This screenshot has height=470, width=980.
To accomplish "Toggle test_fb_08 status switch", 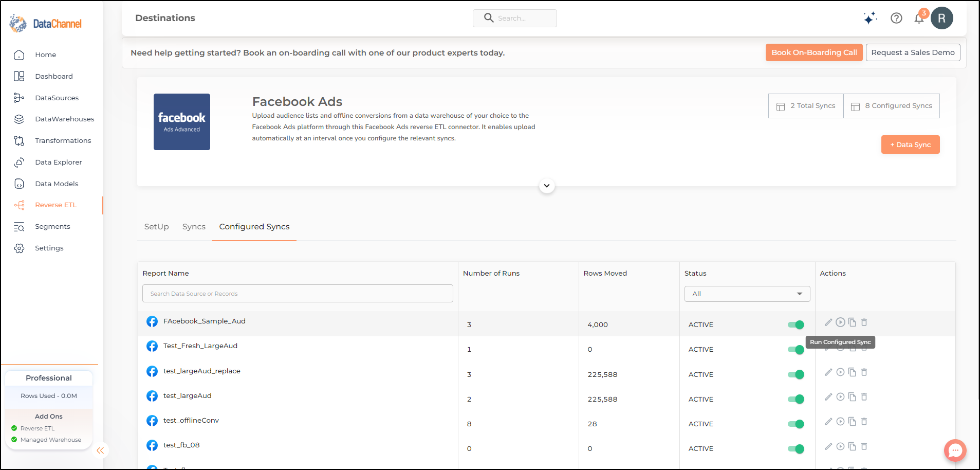I will click(796, 448).
